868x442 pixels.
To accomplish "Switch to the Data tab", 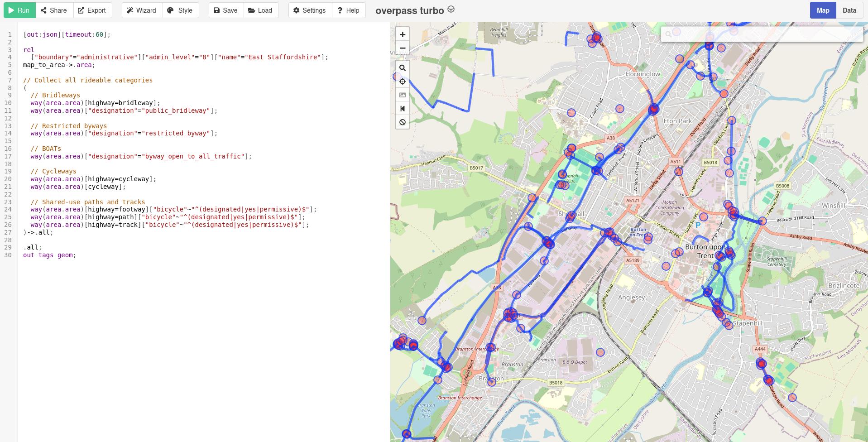I will pyautogui.click(x=849, y=10).
